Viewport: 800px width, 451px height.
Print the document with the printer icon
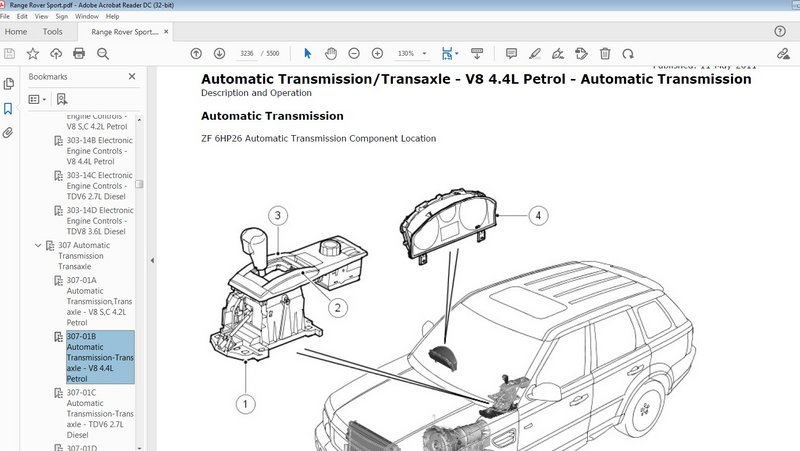coord(79,54)
